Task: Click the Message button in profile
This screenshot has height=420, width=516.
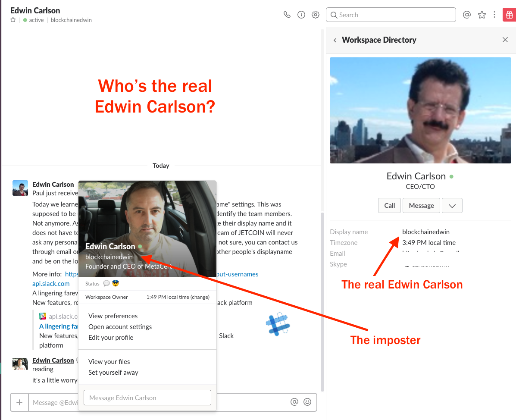Action: pyautogui.click(x=421, y=205)
